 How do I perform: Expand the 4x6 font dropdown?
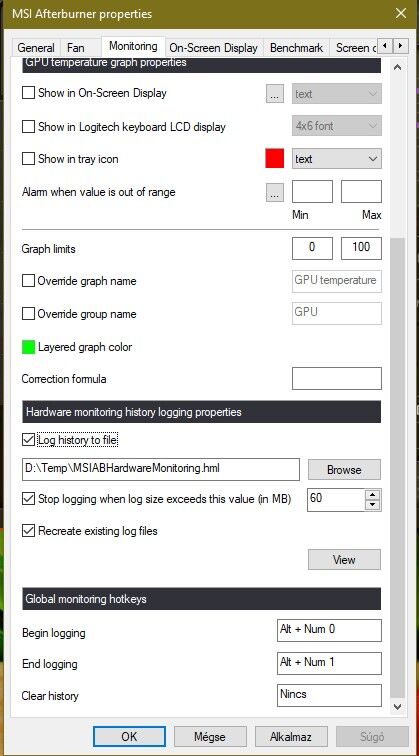coord(337,126)
